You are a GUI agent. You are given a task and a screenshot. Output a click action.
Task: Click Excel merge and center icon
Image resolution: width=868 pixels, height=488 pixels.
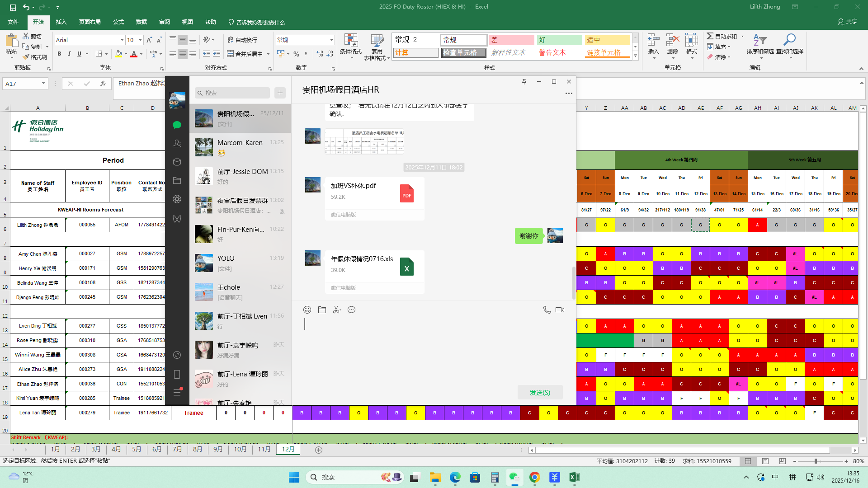click(x=231, y=54)
